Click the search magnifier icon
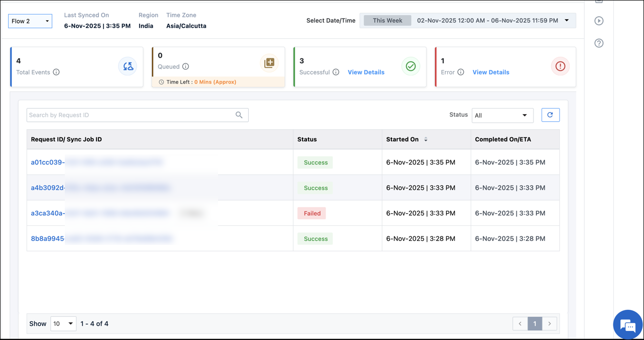The height and width of the screenshot is (340, 644). coord(239,115)
